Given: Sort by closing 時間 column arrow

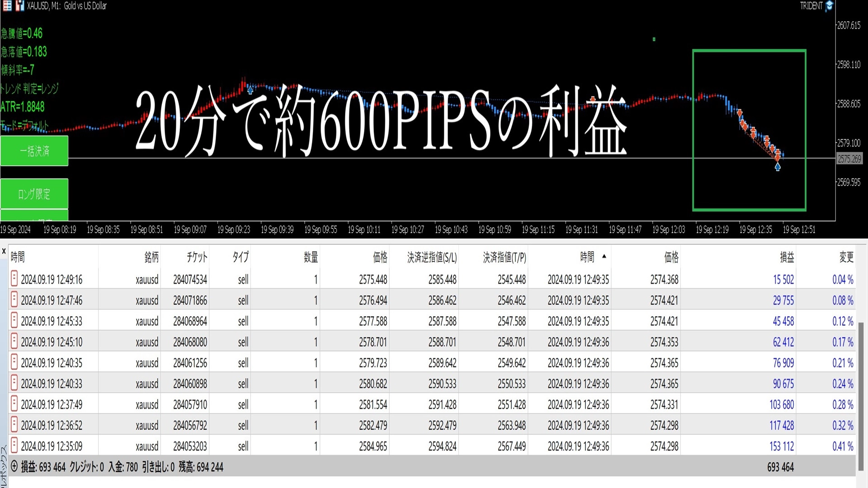Looking at the screenshot, I should coord(604,257).
